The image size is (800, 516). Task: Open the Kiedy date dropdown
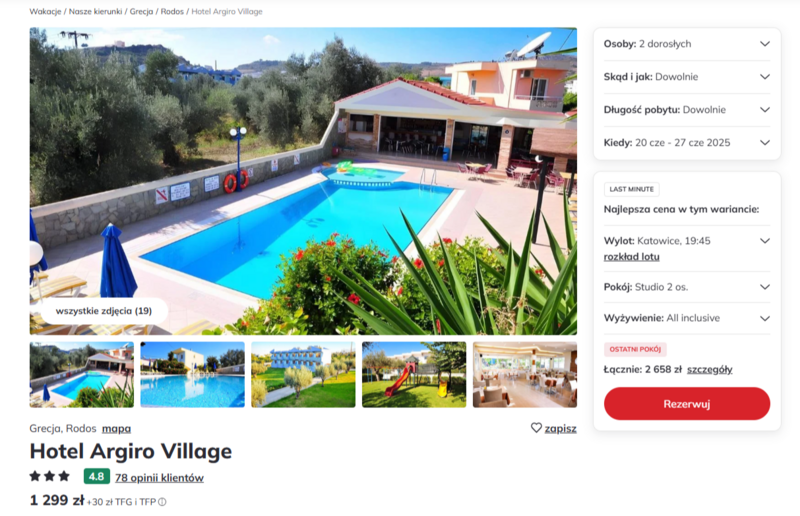[687, 142]
